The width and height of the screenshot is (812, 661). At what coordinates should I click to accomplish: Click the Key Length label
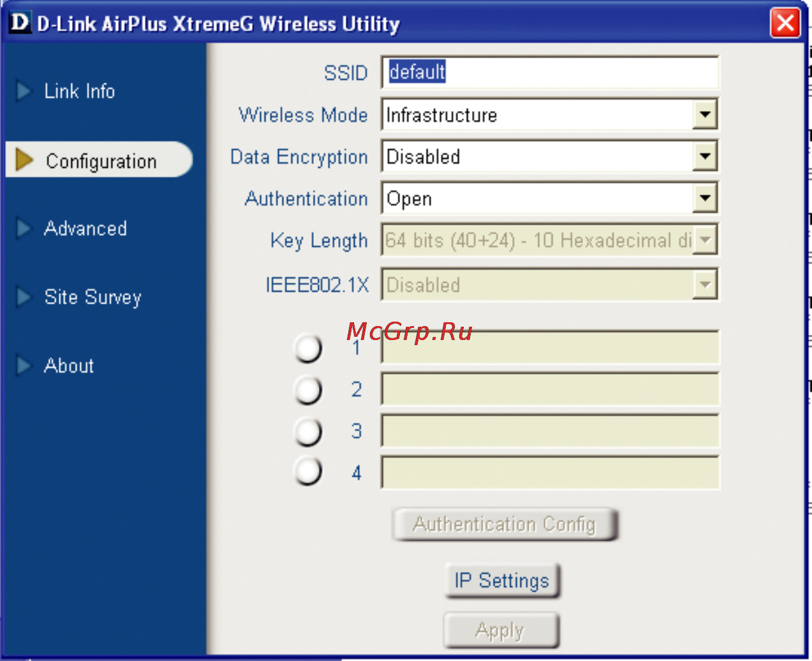click(x=319, y=241)
